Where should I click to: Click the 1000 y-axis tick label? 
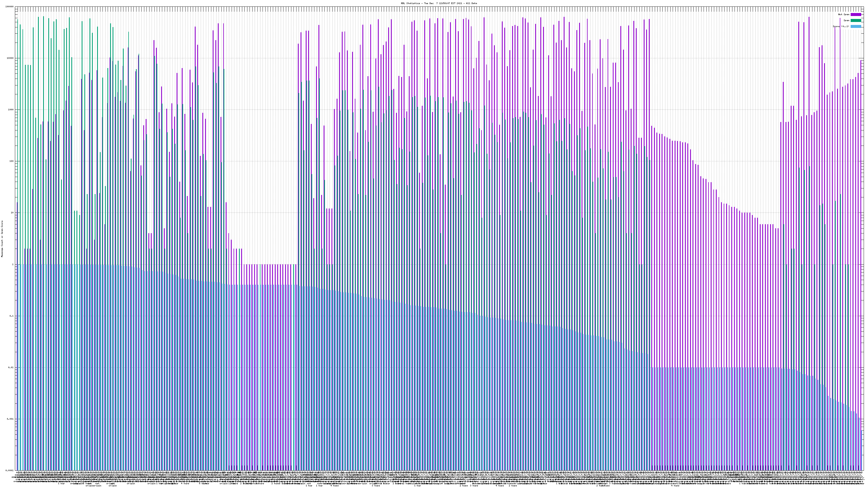click(11, 110)
